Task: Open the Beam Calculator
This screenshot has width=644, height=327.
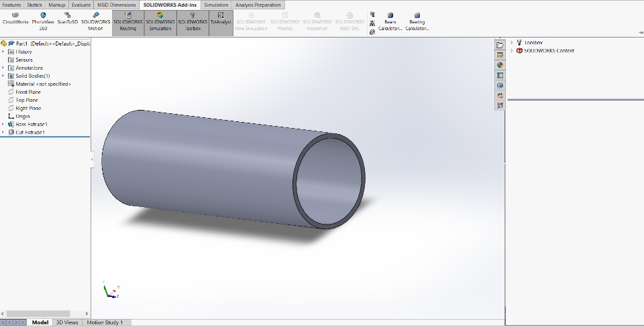Action: 390,21
